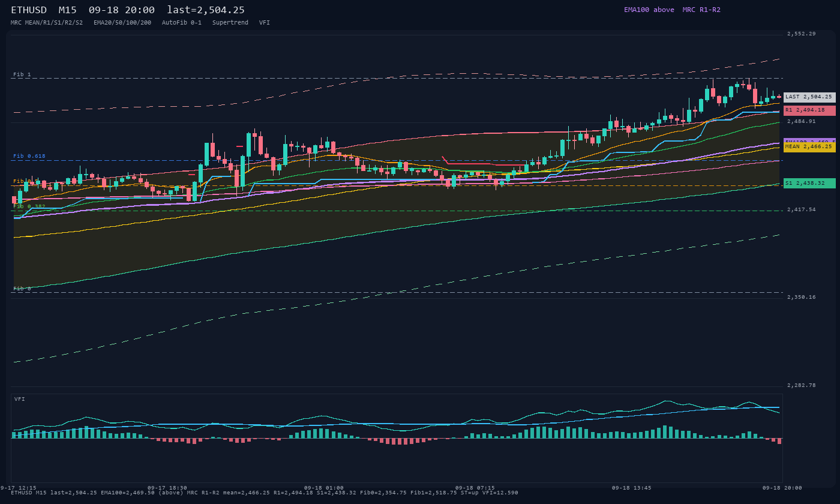Click the 09-18 01:00 time axis label
Viewport: 840px width, 504px height.
click(x=324, y=488)
